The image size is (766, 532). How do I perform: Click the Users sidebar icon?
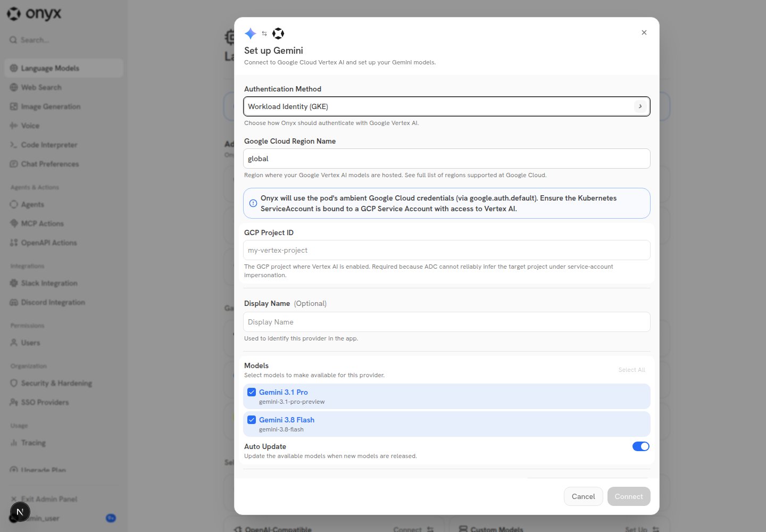click(x=14, y=343)
